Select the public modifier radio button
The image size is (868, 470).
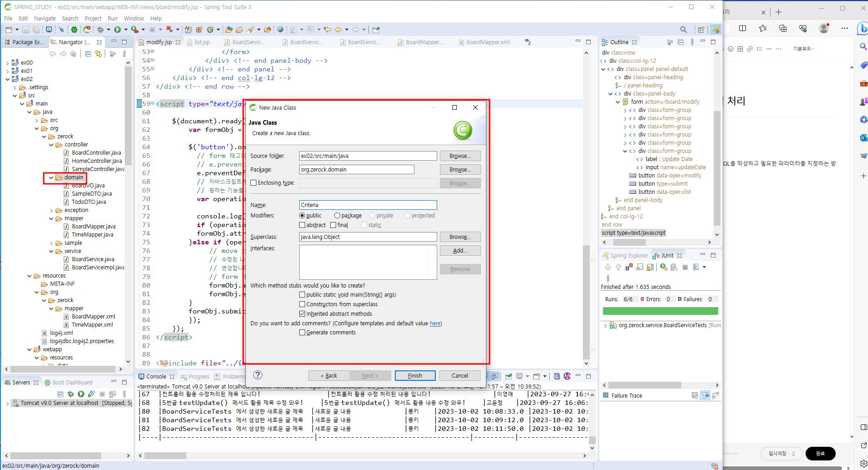[302, 215]
